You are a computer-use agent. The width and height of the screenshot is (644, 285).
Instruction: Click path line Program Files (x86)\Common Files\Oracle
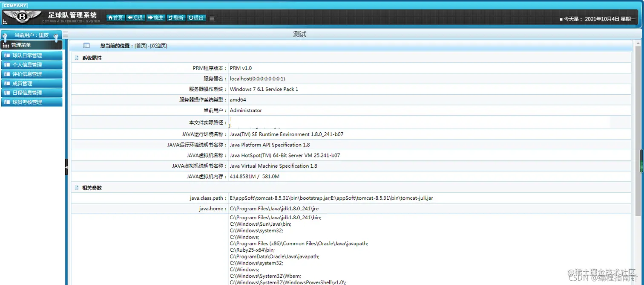pyautogui.click(x=299, y=244)
